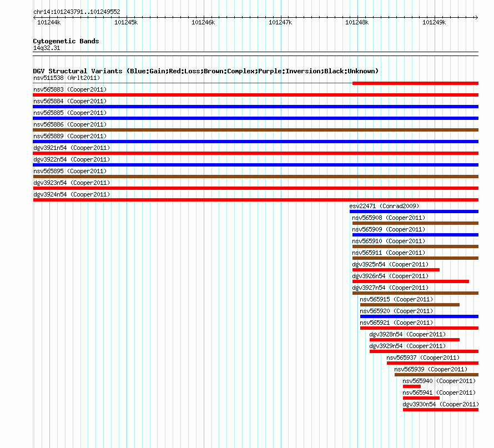Viewport: 494px width, 448px height.
Task: Click the Cytogenetic Bands track title
Action: (66, 41)
